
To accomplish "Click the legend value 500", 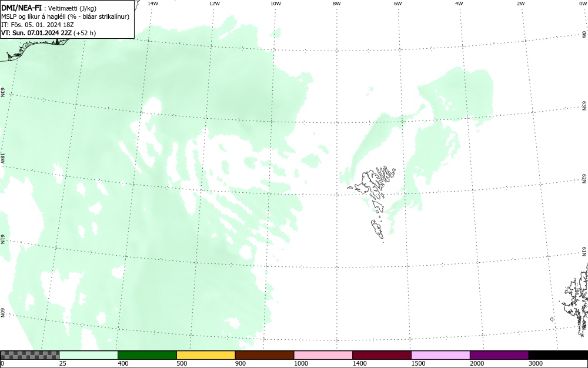I will click(182, 363).
